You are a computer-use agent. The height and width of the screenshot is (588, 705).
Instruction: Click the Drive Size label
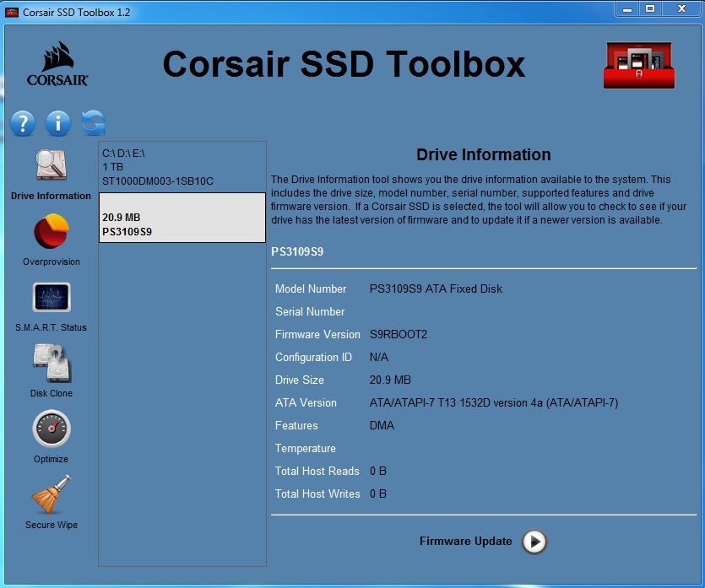coord(300,380)
